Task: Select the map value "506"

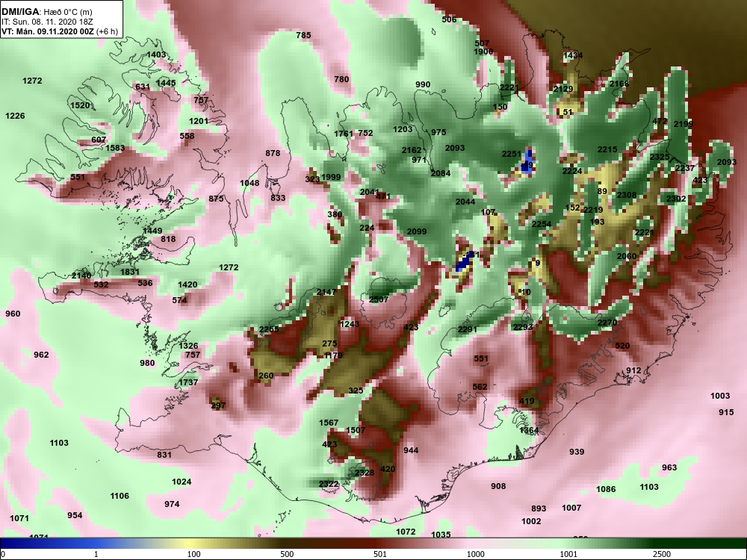Action: point(449,19)
